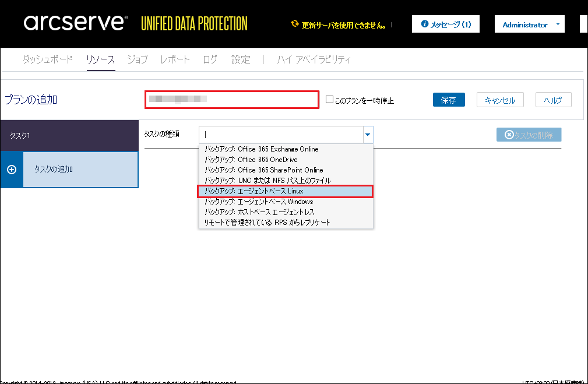Click the arcserve logo
588x384 pixels.
point(75,22)
